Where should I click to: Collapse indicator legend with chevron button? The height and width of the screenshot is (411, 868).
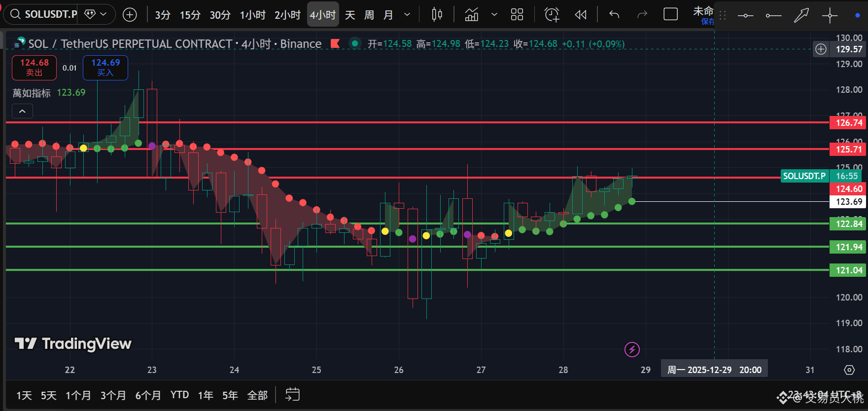click(22, 111)
